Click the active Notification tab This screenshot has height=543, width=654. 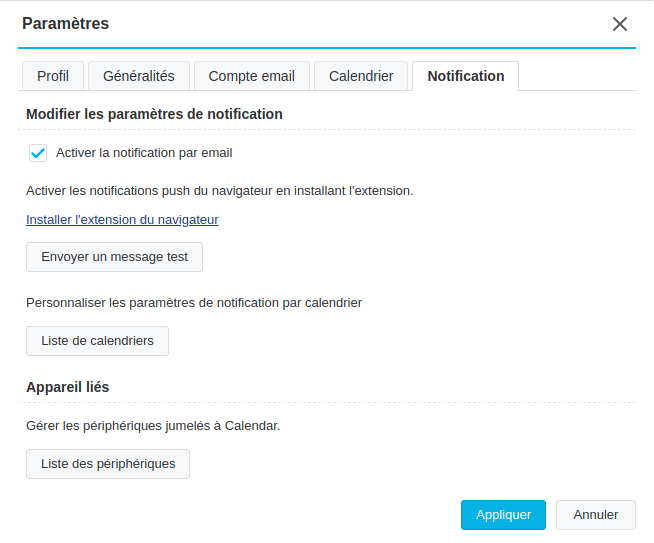(x=465, y=76)
